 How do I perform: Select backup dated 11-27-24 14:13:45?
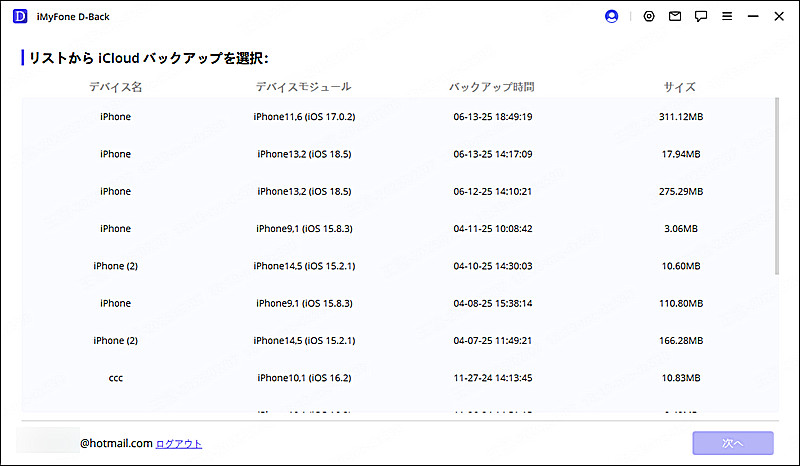coord(399,377)
